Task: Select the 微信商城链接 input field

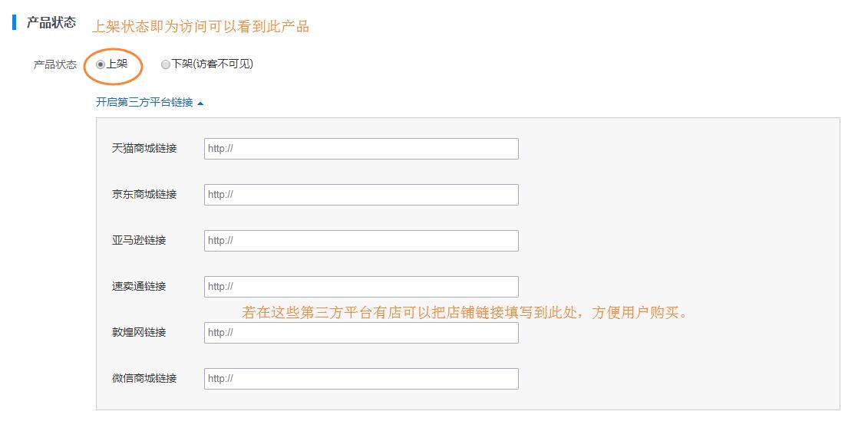Action: click(x=361, y=379)
